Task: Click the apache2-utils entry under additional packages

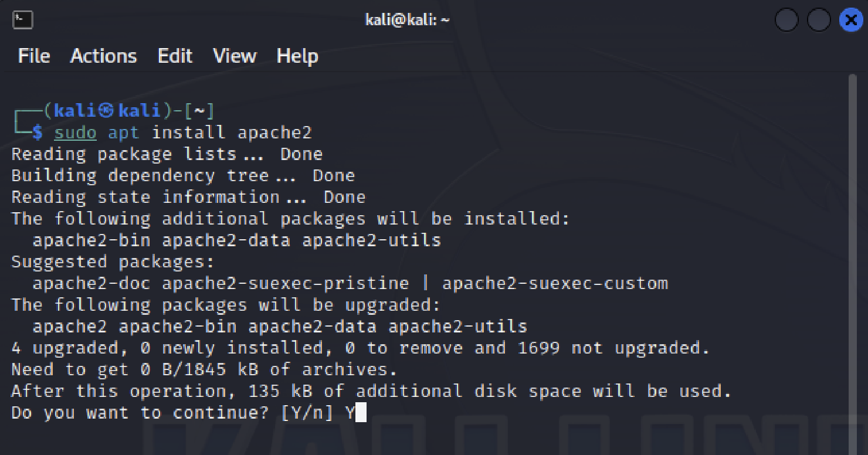Action: [371, 240]
